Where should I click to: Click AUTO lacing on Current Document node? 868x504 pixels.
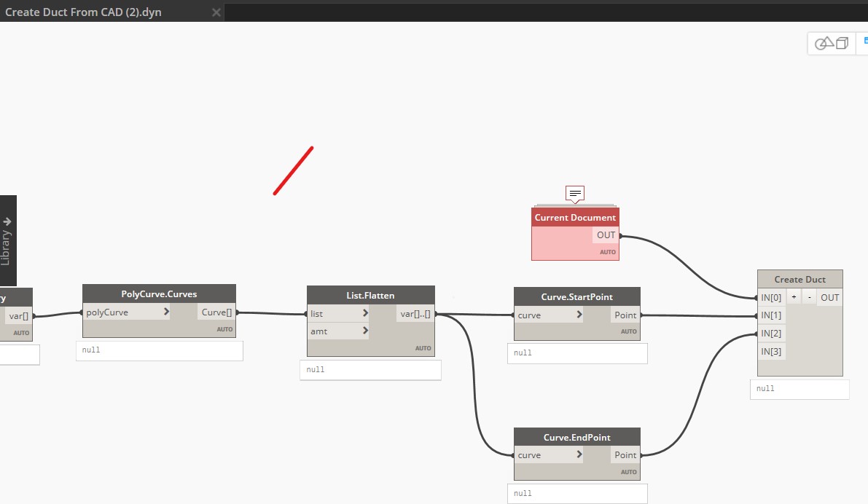tap(607, 252)
